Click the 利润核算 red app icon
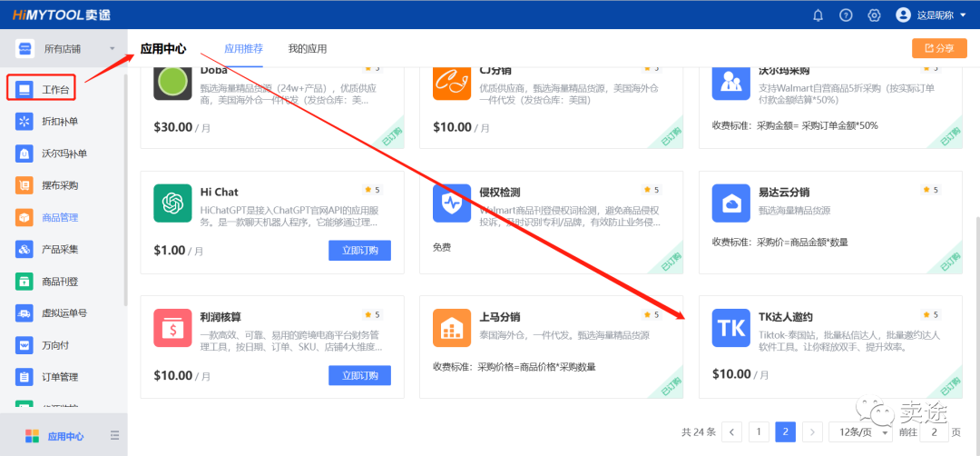Image resolution: width=980 pixels, height=456 pixels. tap(171, 328)
